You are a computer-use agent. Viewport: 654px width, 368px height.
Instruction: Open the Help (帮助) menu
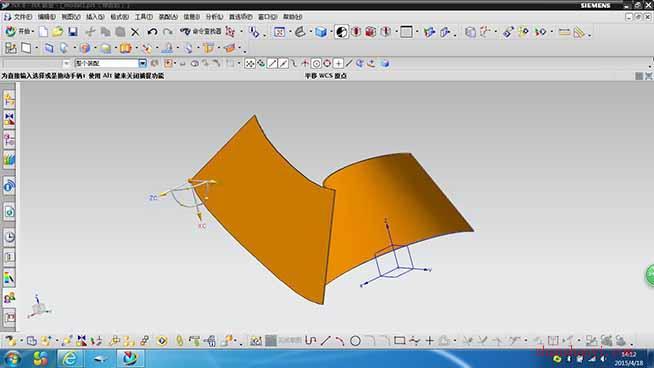pyautogui.click(x=292, y=17)
